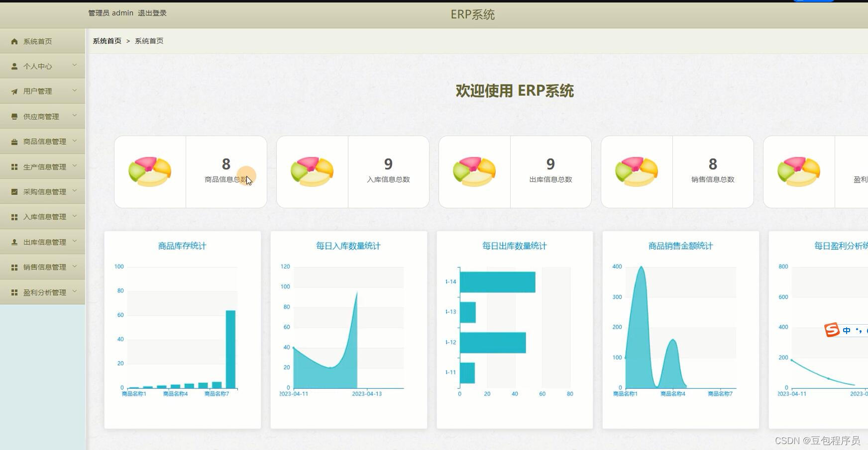Click the grid icon beside 入库信息管理
Screen dimensions: 868x450
coord(14,217)
